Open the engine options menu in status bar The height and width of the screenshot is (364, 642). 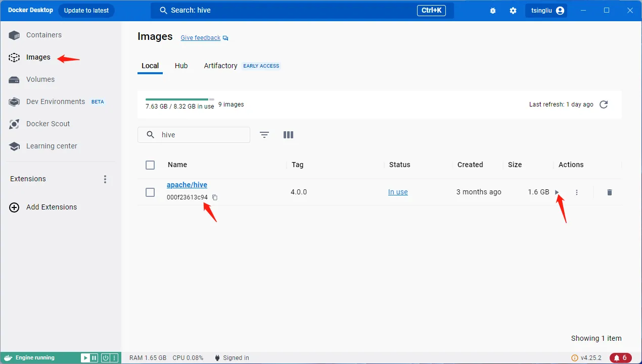click(114, 358)
